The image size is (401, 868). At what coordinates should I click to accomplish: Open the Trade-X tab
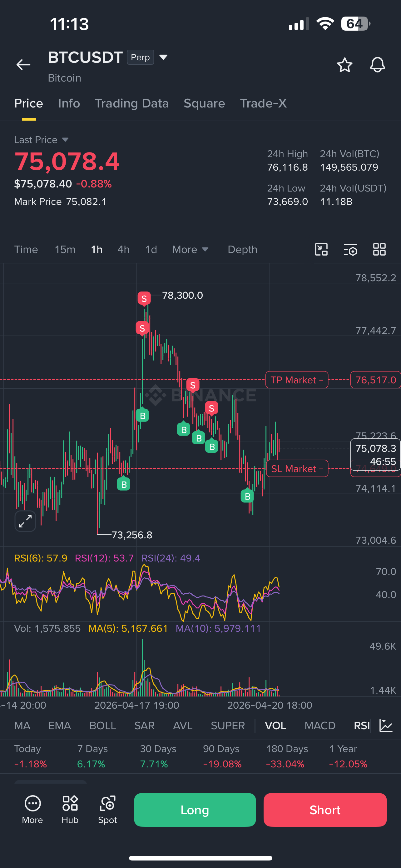pos(263,103)
